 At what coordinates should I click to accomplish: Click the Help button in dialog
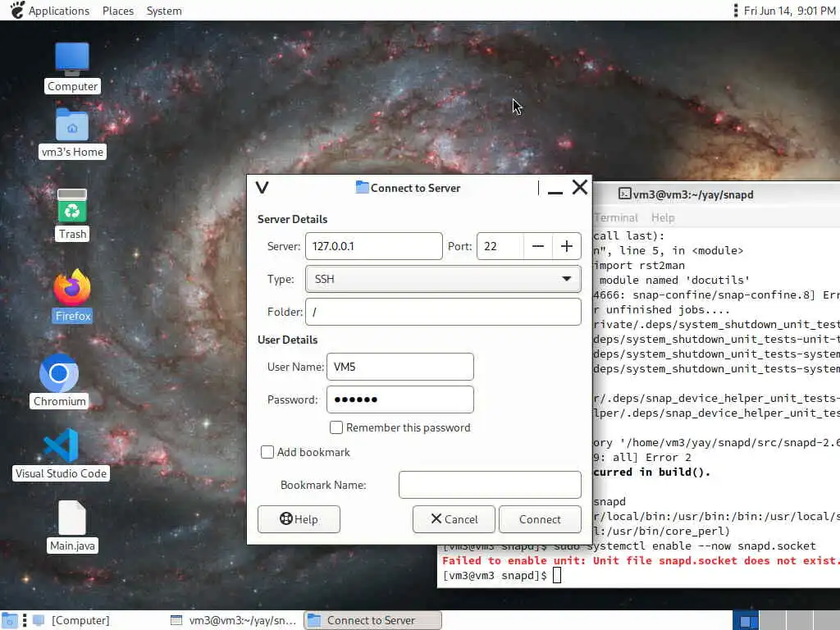coord(299,519)
